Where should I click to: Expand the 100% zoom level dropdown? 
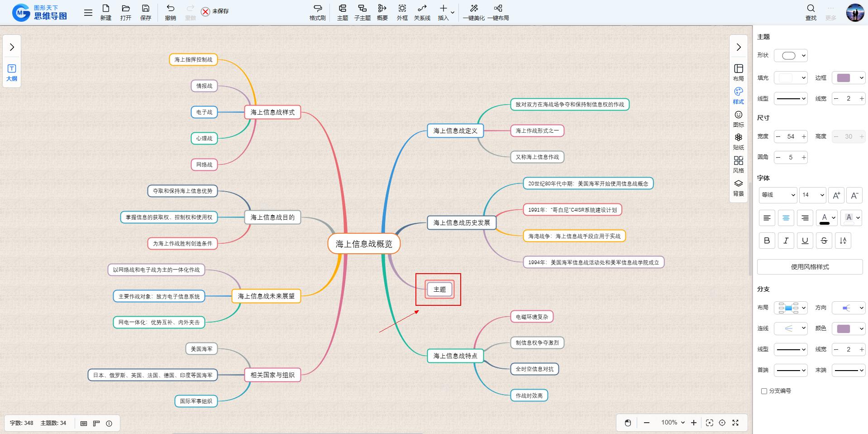(673, 423)
